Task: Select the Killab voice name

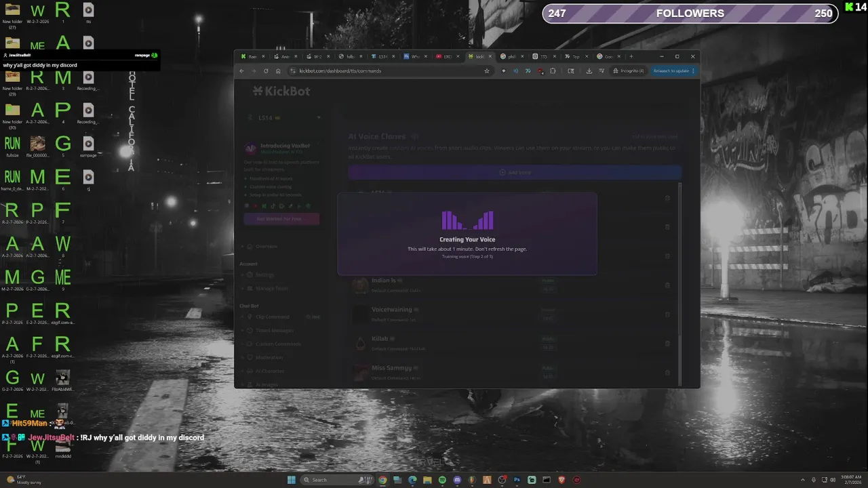Action: click(x=380, y=338)
